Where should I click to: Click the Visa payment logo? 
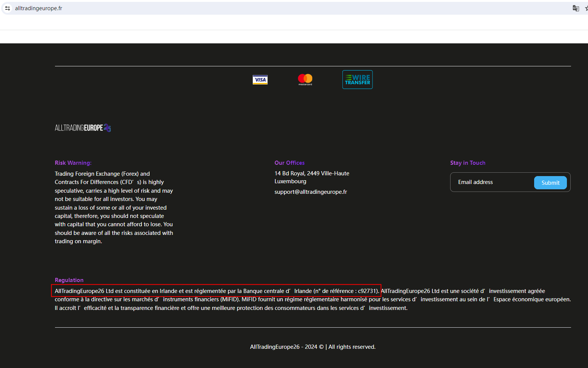(x=260, y=80)
